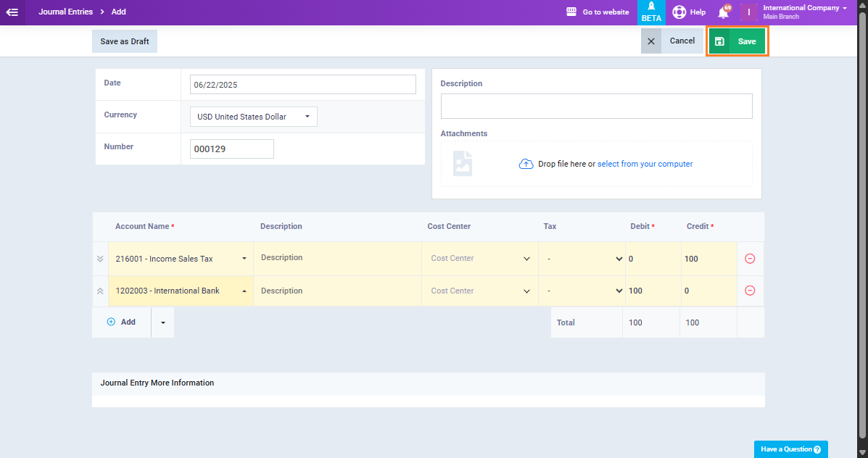Edit Debit value for Income Sales Tax row
This screenshot has height=458, width=868.
(x=653, y=258)
